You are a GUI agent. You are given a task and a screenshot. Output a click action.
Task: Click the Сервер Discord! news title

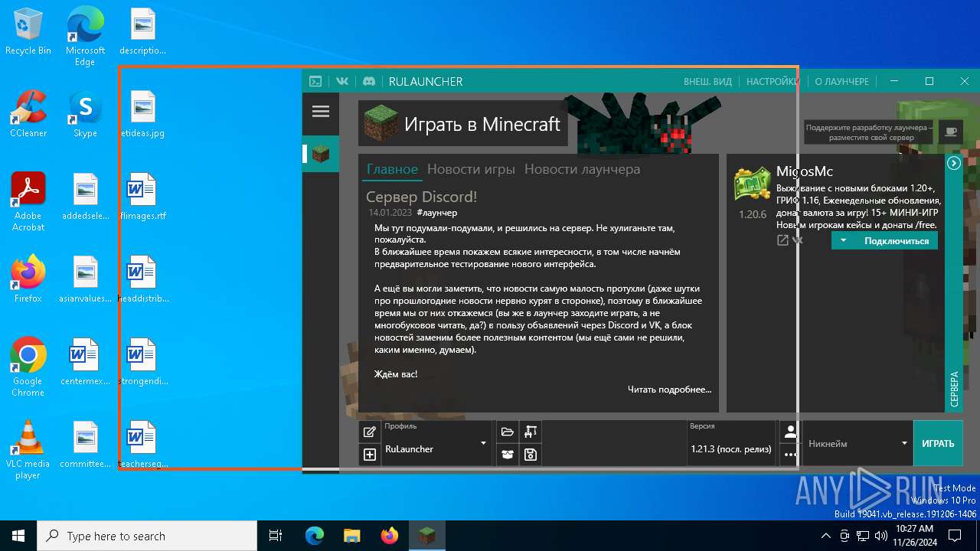(421, 197)
